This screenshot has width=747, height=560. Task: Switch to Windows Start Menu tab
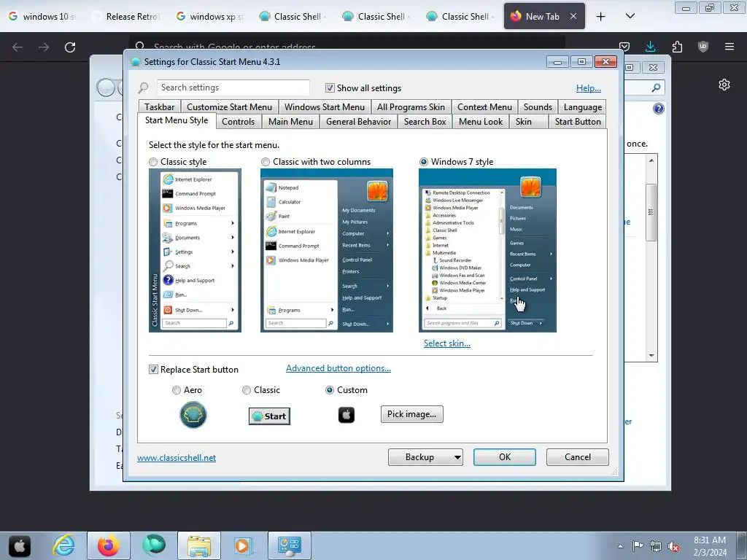tap(325, 107)
